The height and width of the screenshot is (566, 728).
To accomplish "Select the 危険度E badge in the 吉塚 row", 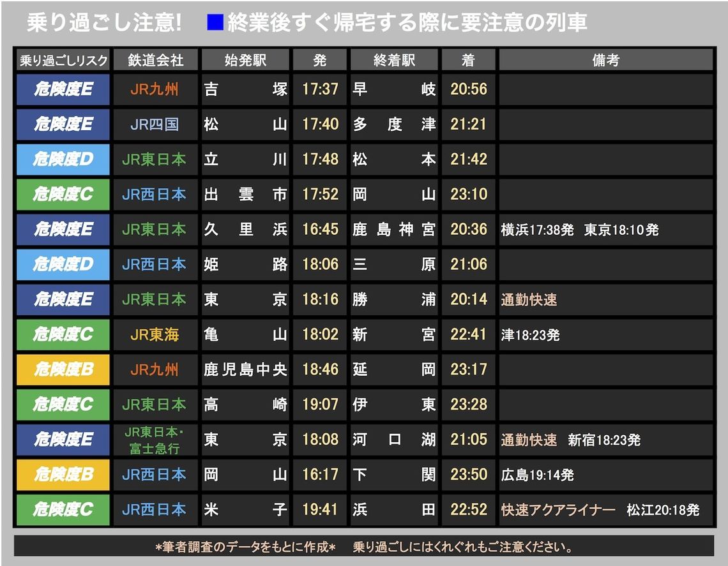I will [x=63, y=89].
